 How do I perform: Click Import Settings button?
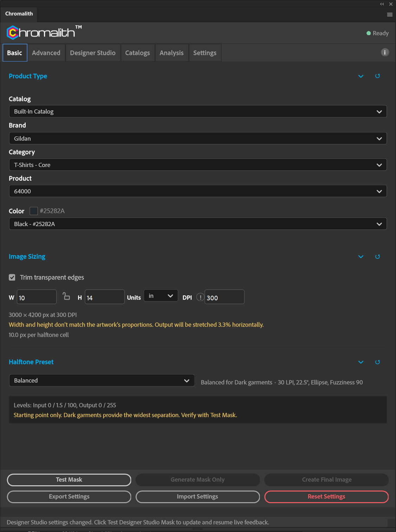[198, 496]
